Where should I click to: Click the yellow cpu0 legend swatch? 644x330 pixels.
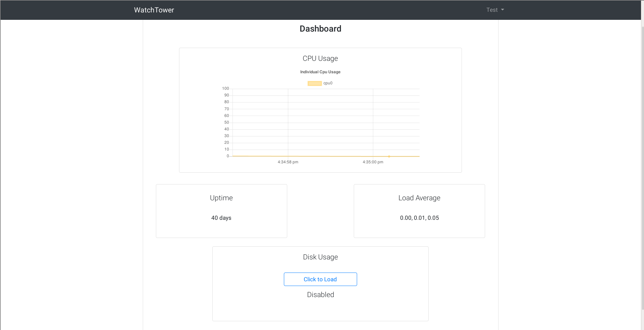pyautogui.click(x=314, y=83)
